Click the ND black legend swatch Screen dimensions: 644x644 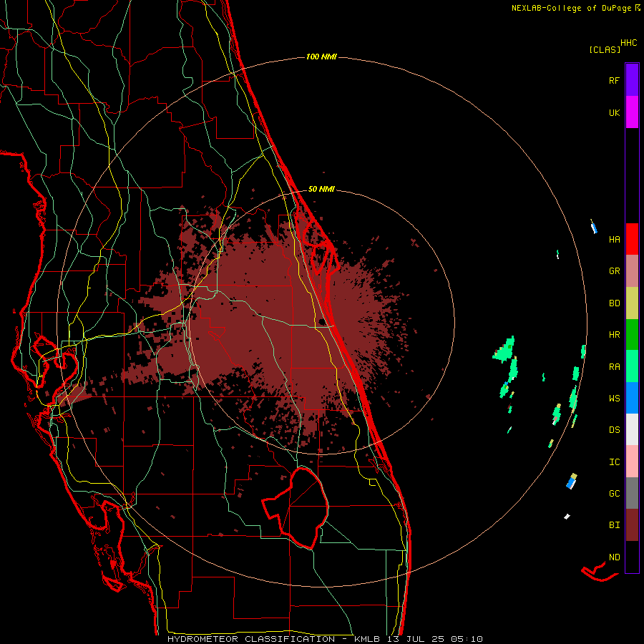point(632,557)
